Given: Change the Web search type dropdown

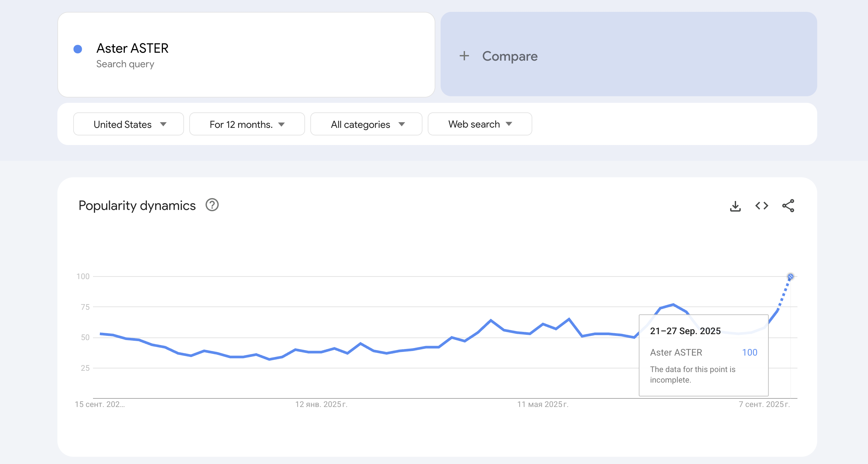Looking at the screenshot, I should [480, 124].
